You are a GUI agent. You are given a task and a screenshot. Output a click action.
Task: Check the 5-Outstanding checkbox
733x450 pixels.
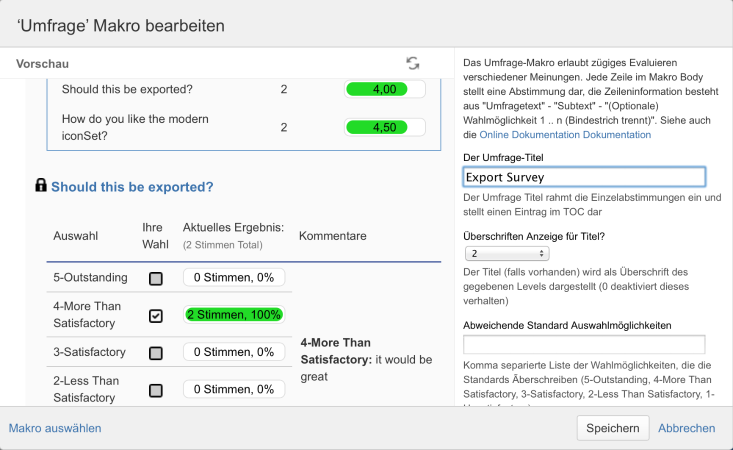click(155, 278)
